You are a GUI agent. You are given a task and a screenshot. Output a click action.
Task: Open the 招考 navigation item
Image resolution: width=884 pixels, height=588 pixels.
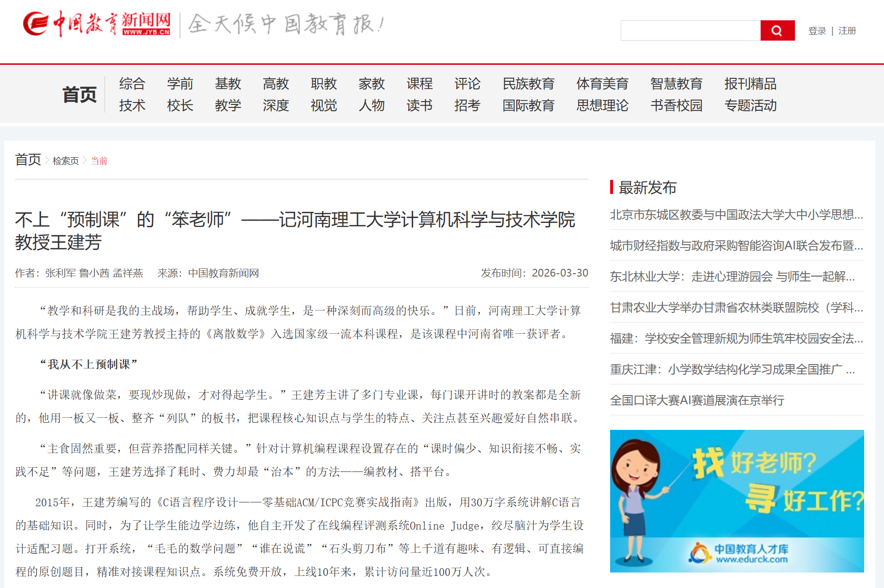[x=467, y=105]
